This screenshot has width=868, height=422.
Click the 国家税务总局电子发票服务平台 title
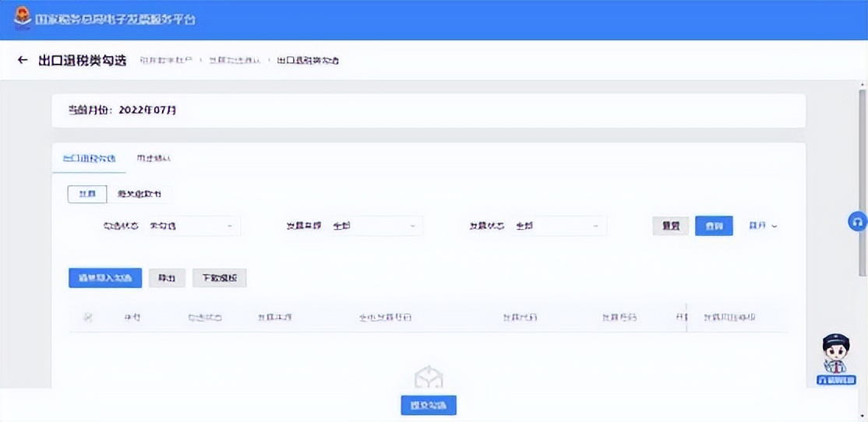115,19
